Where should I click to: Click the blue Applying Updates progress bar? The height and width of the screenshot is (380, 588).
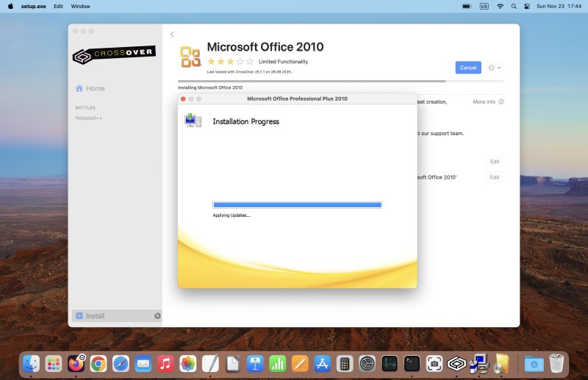click(297, 205)
